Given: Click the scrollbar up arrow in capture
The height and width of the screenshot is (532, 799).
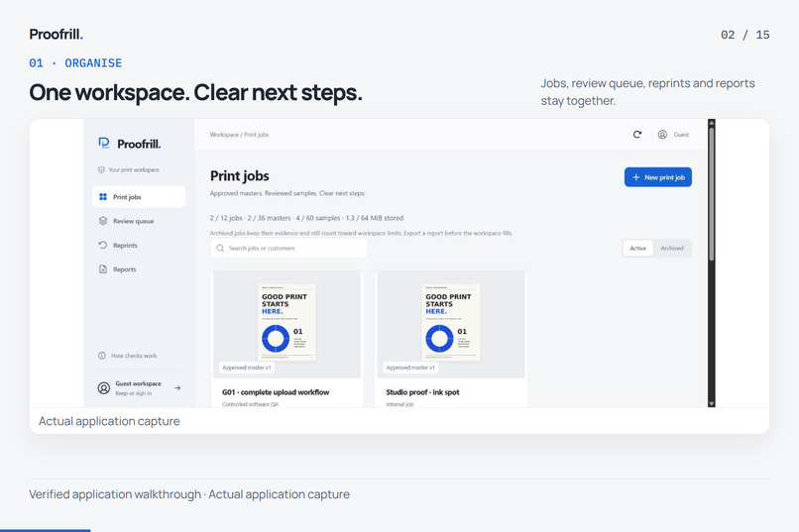Looking at the screenshot, I should 712,123.
